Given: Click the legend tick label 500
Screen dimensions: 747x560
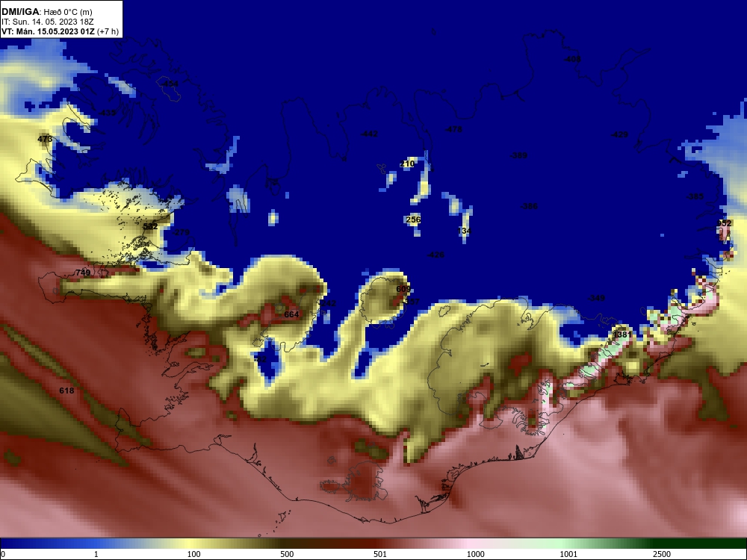Looking at the screenshot, I should (x=287, y=554).
